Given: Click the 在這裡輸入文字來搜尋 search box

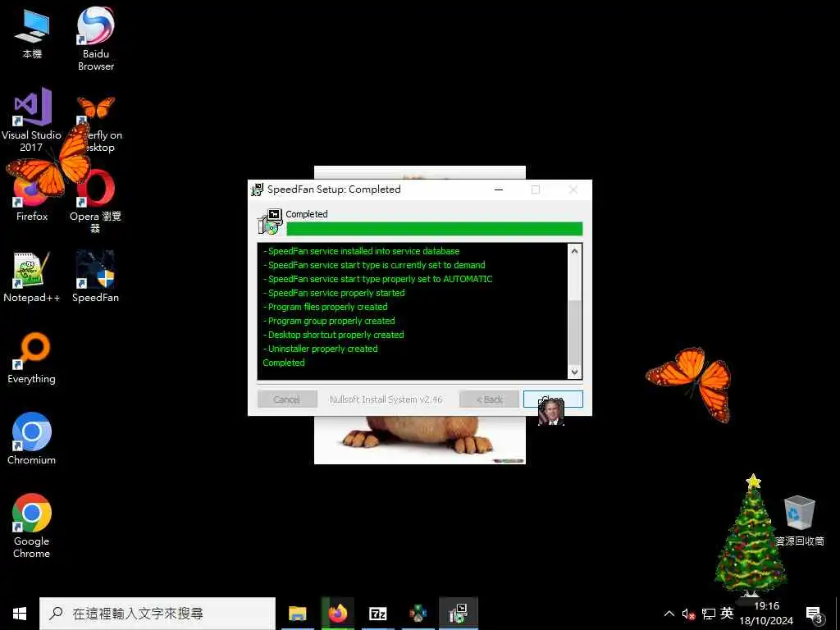Looking at the screenshot, I should click(x=157, y=614).
